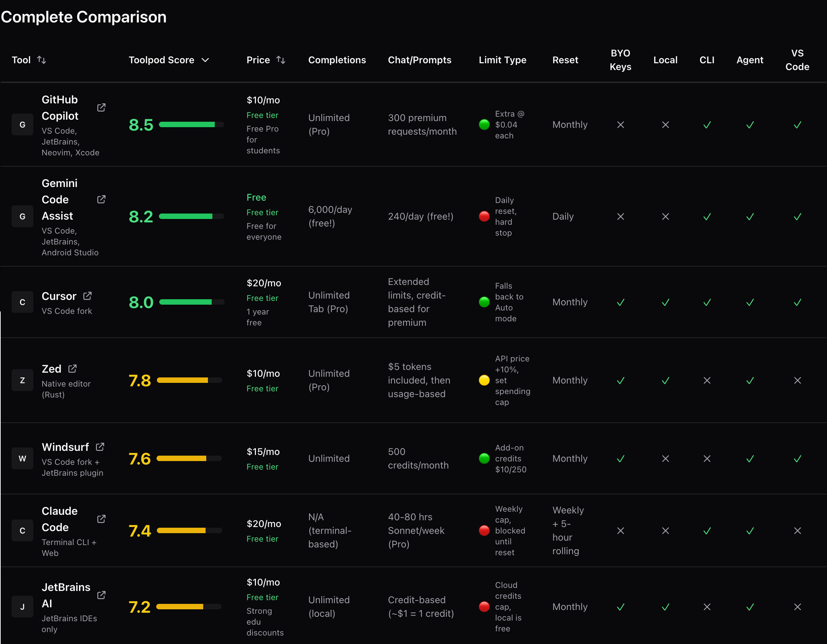The image size is (827, 644).
Task: Click the score progress bar for GitHub Copilot
Action: tap(191, 124)
